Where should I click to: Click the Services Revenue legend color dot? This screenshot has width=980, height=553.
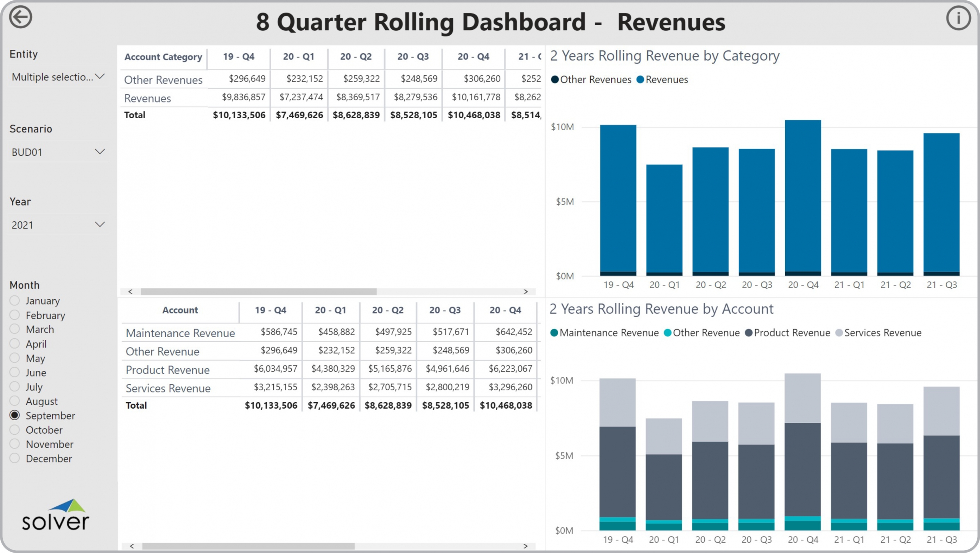(x=839, y=333)
